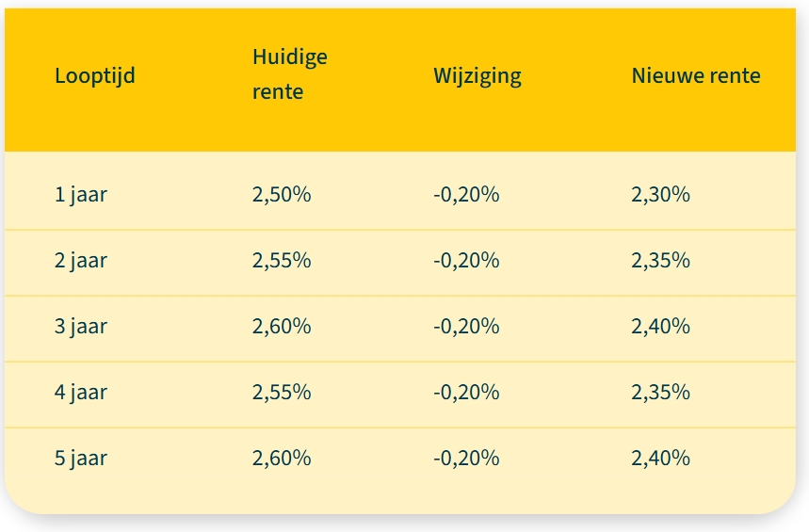Screen dimensions: 809x532
Task: Click the Looptijd column header
Action: click(94, 76)
